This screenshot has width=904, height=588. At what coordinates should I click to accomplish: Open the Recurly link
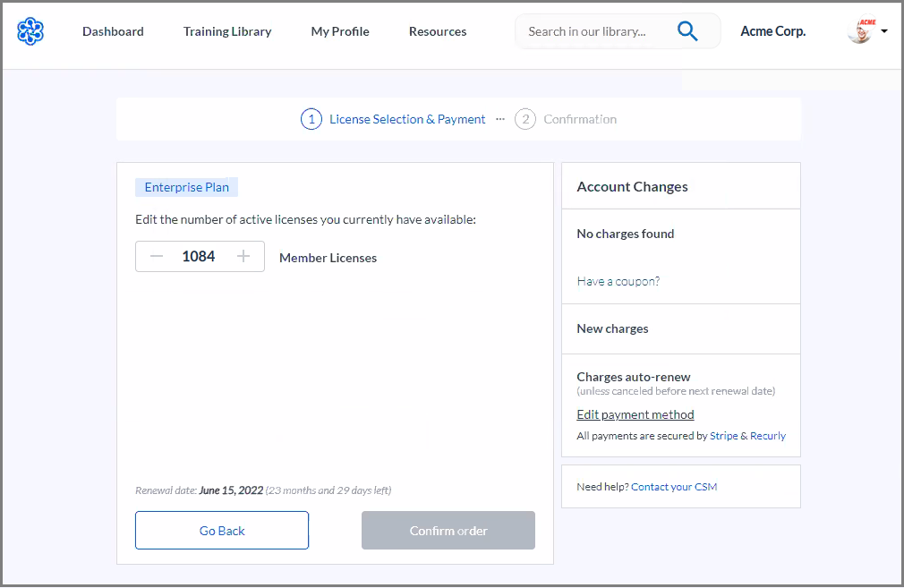(768, 436)
